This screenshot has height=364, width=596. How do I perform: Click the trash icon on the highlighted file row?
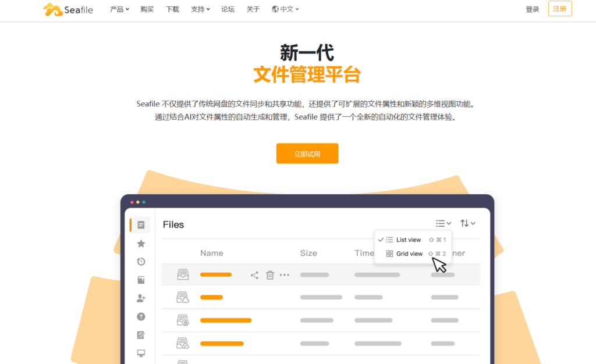click(x=269, y=274)
